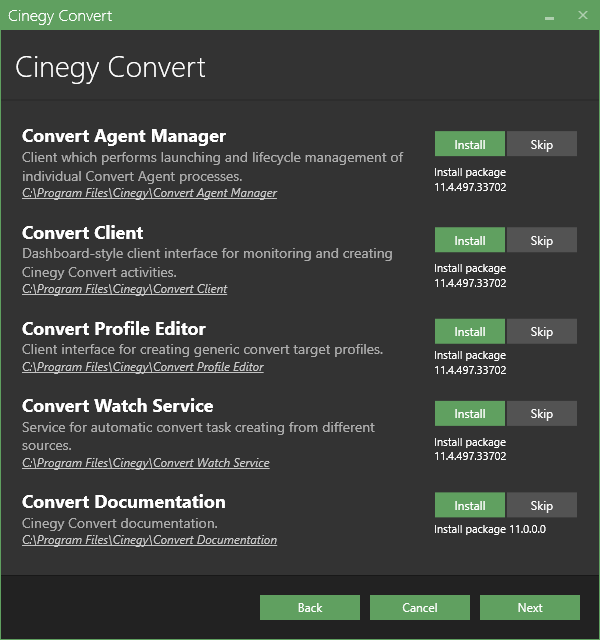Click the Convert Client package version text
The width and height of the screenshot is (600, 640).
[x=470, y=276]
